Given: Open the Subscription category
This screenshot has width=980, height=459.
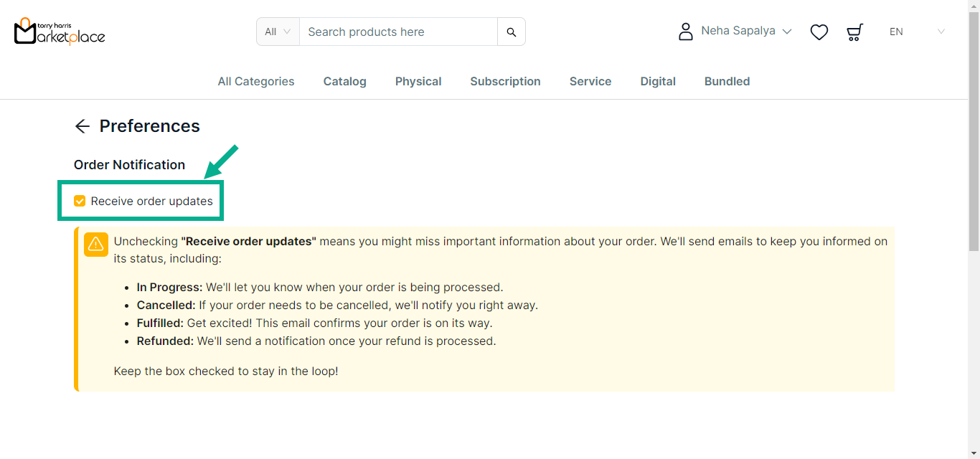Looking at the screenshot, I should [505, 82].
